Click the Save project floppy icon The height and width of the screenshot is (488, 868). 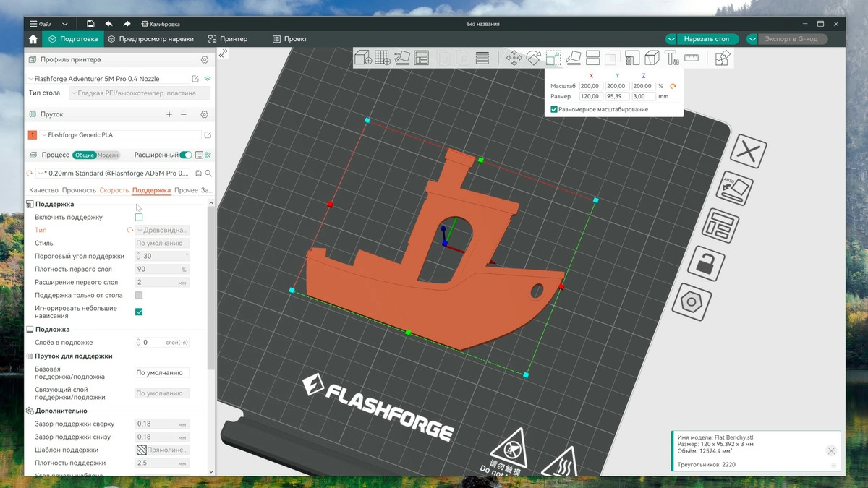pos(90,24)
